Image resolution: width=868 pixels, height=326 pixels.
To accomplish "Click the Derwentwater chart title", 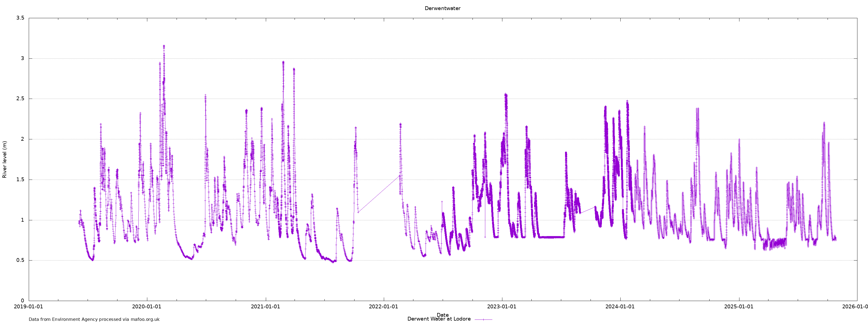I will tap(442, 8).
